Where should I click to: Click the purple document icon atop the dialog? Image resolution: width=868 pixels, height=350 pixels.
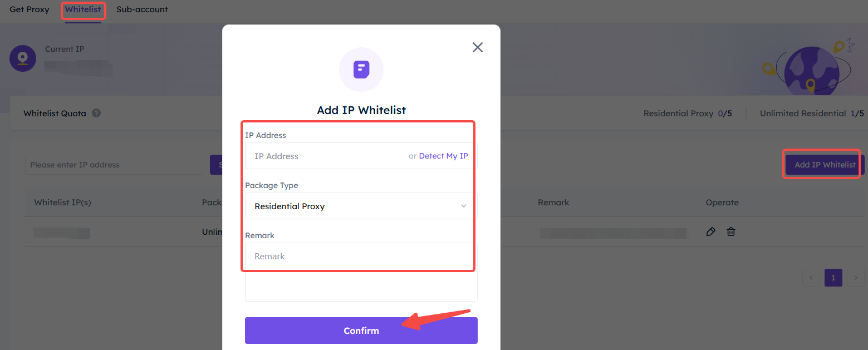[x=361, y=70]
